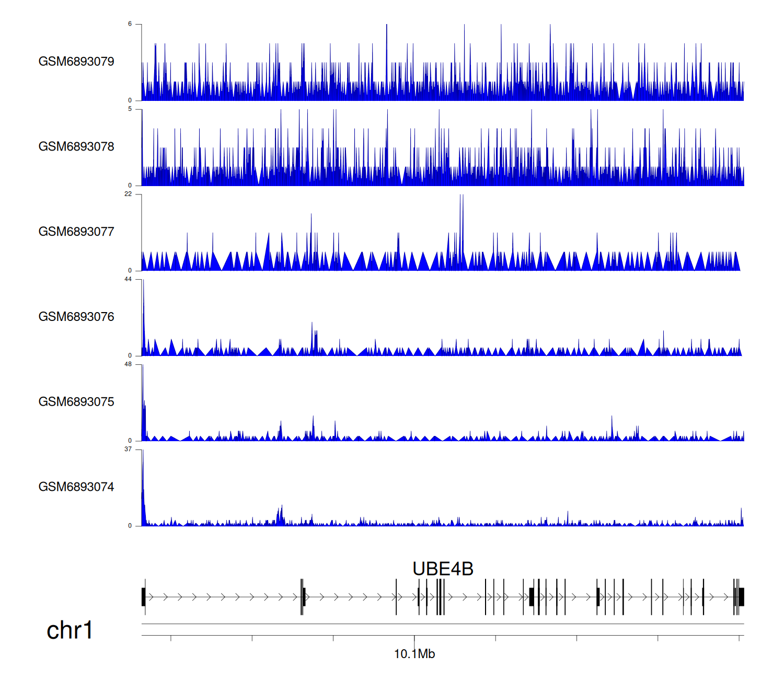
Task: Click the 10.1Mb axis position label
Action: (x=414, y=654)
